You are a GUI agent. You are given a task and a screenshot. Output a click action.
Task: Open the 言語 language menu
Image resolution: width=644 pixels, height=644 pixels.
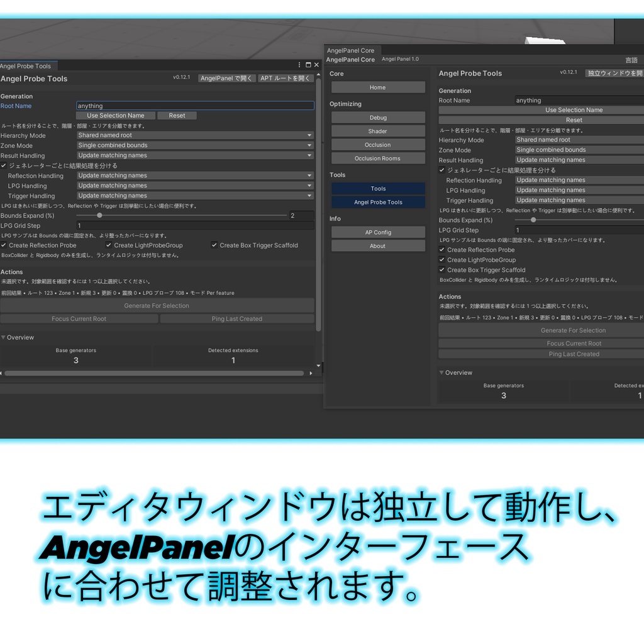[632, 58]
